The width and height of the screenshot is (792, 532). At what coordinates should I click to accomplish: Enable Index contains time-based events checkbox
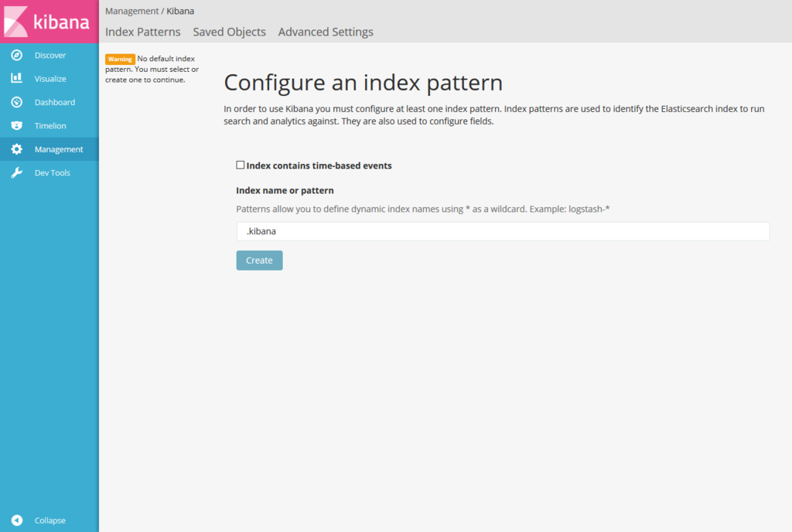click(x=241, y=165)
